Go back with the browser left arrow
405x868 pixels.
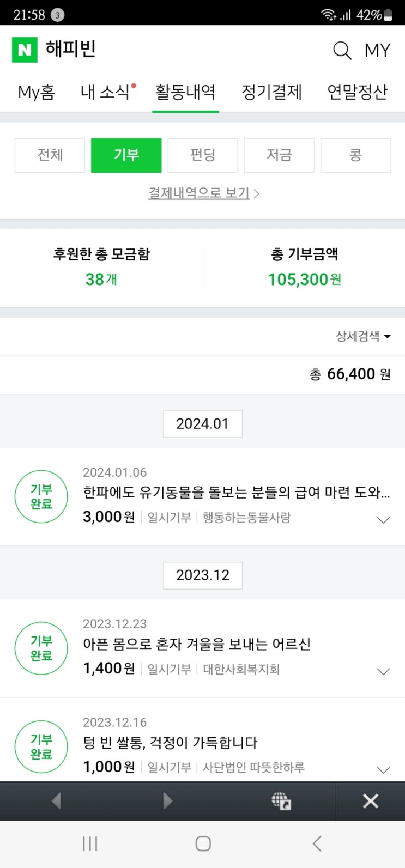pyautogui.click(x=56, y=800)
